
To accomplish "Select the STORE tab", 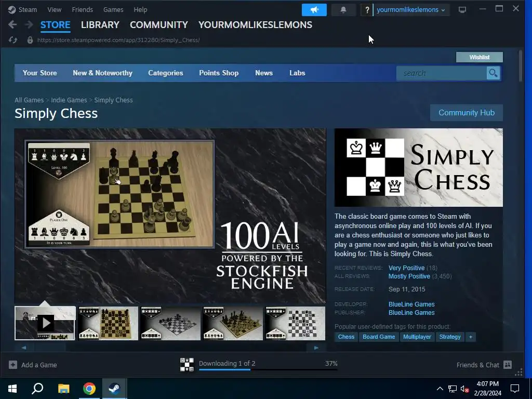I will coord(55,25).
